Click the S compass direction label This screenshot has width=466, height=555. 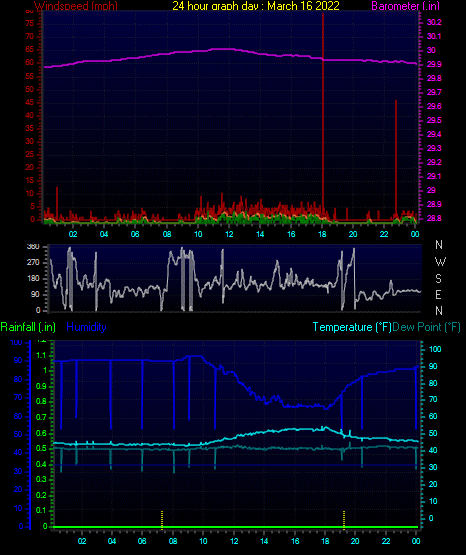point(438,279)
